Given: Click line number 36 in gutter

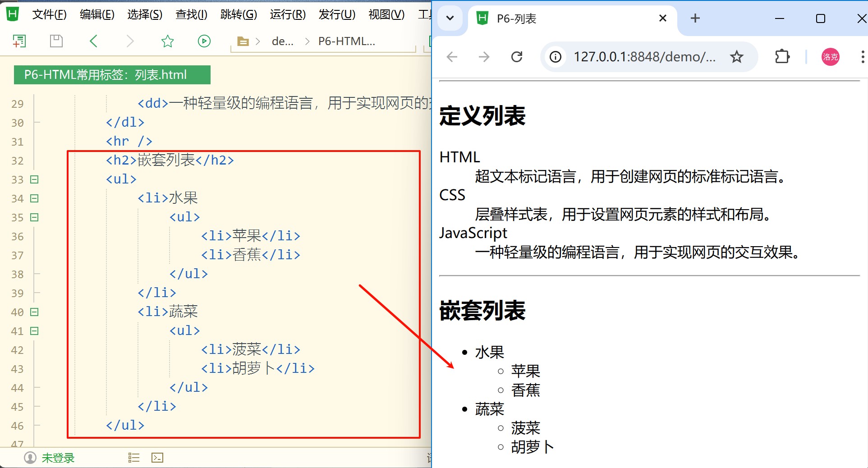Looking at the screenshot, I should 18,236.
